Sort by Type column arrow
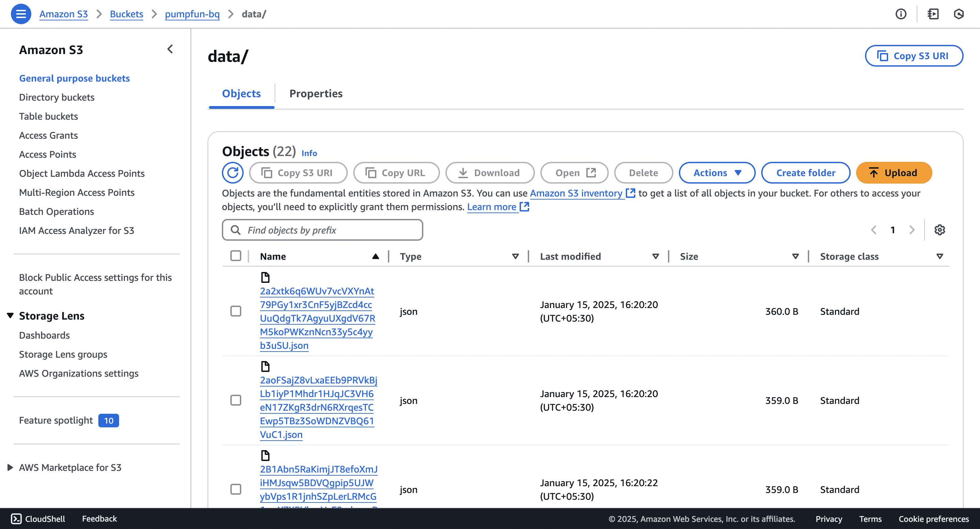The height and width of the screenshot is (529, 980). click(x=515, y=257)
